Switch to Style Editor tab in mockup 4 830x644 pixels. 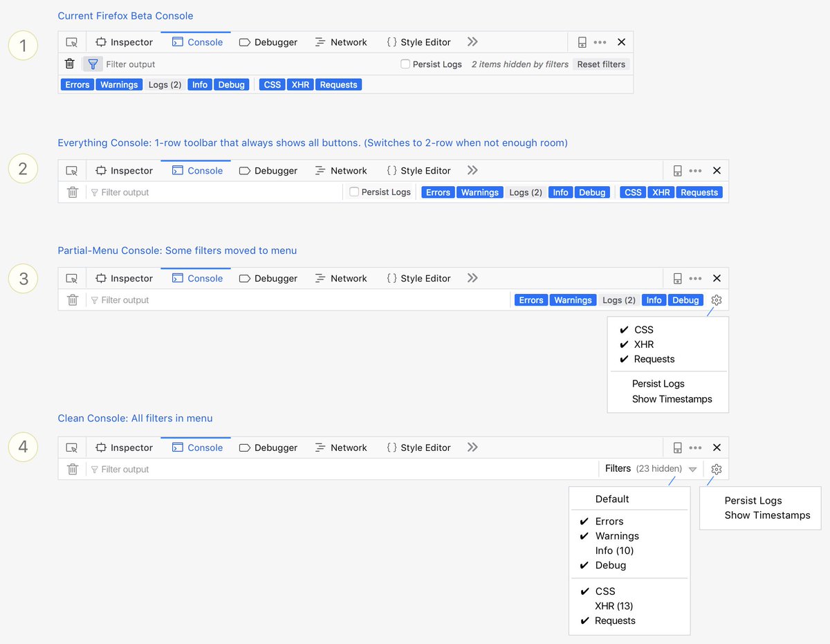419,448
